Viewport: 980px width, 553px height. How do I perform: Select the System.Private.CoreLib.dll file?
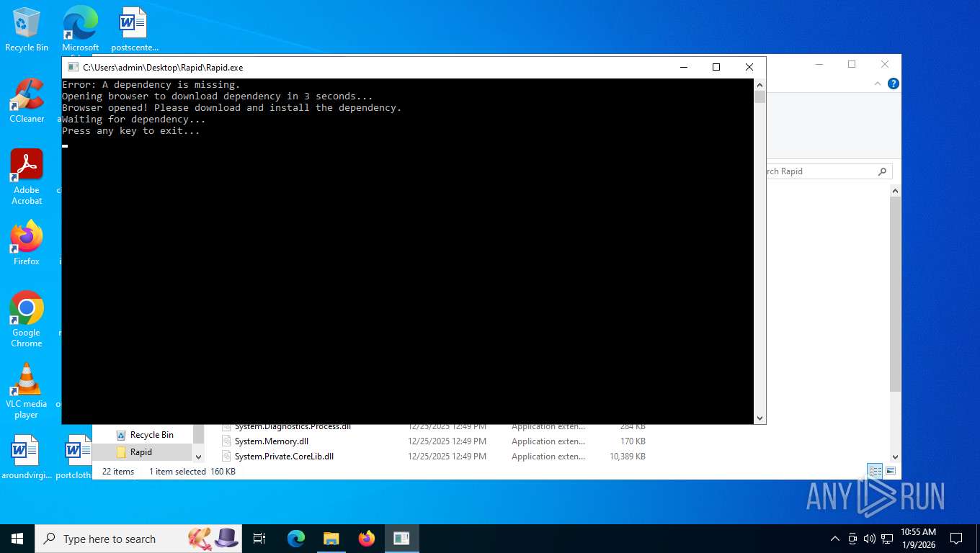284,457
